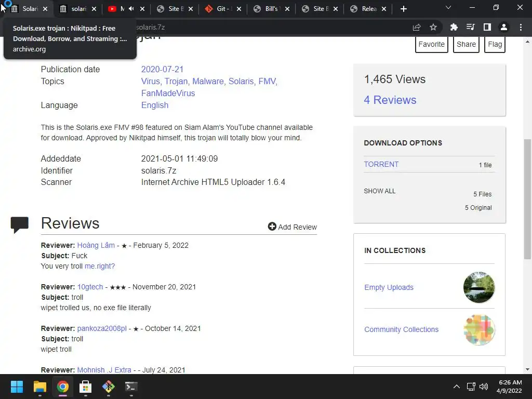Click the scrollbar down arrow

[527, 369]
